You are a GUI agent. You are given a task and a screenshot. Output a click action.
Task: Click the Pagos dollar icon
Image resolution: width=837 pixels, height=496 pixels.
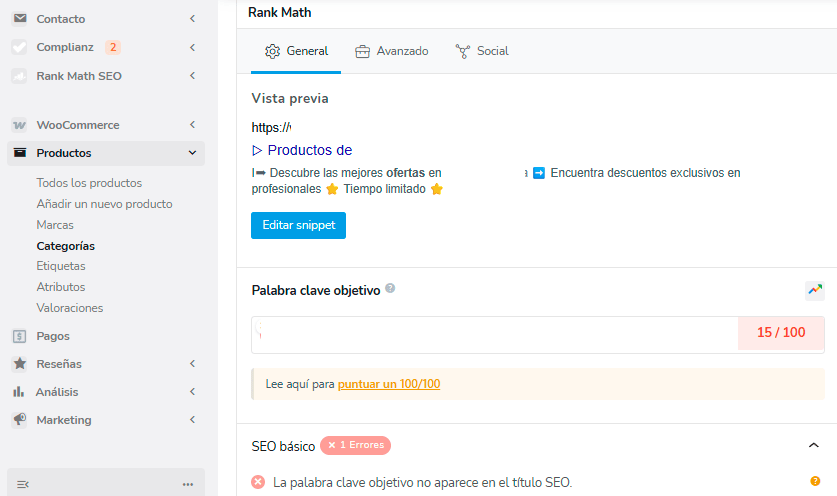pos(20,336)
